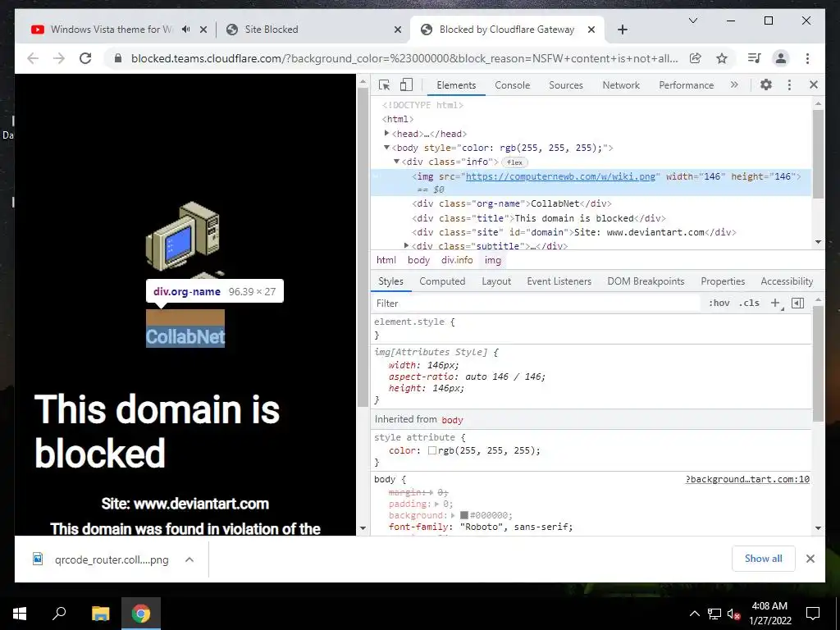Open the qrcode_router download options chevron
This screenshot has width=840, height=630.
point(189,559)
